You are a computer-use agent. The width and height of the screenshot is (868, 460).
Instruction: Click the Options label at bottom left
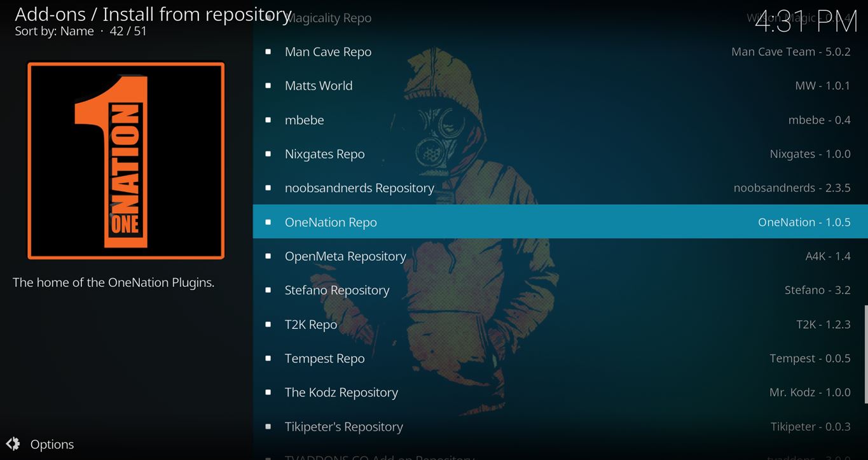click(52, 444)
